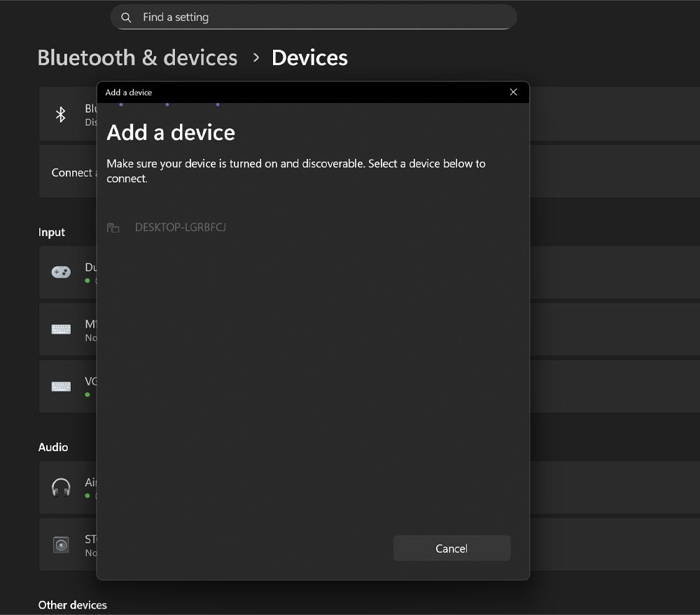Click the DESKTOP-LGRBFCJ device icon
The height and width of the screenshot is (615, 700).
tap(113, 228)
